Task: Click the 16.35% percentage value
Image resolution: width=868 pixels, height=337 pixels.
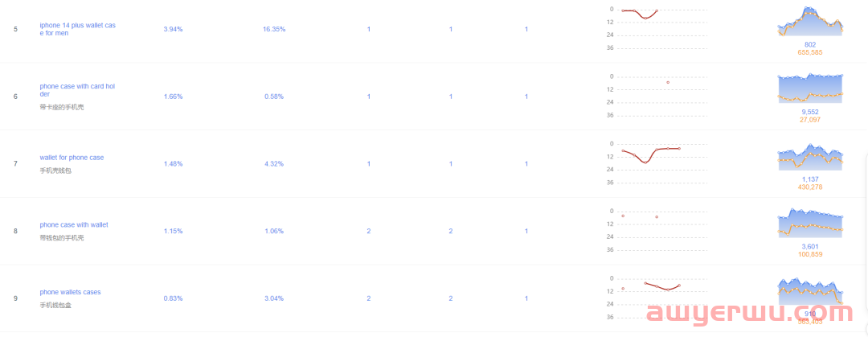Action: (x=274, y=30)
